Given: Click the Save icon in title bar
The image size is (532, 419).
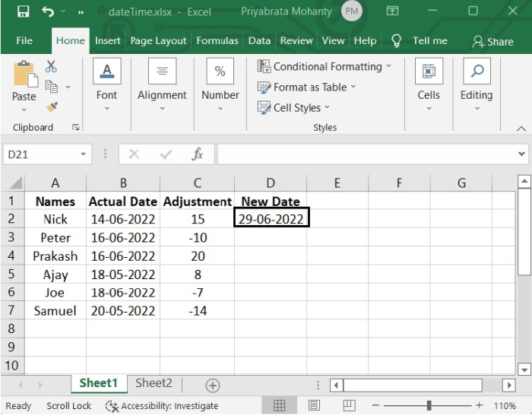Looking at the screenshot, I should 23,11.
